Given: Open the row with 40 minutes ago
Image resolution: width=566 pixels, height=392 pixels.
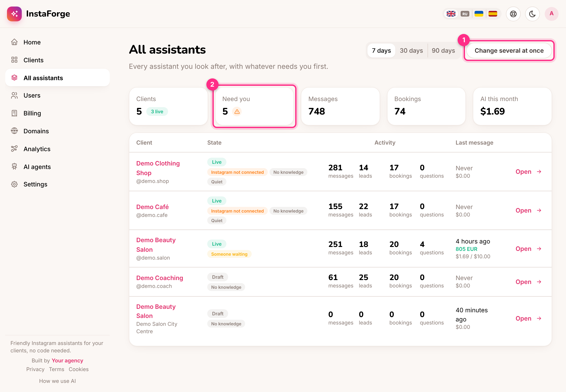Looking at the screenshot, I should click(528, 319).
